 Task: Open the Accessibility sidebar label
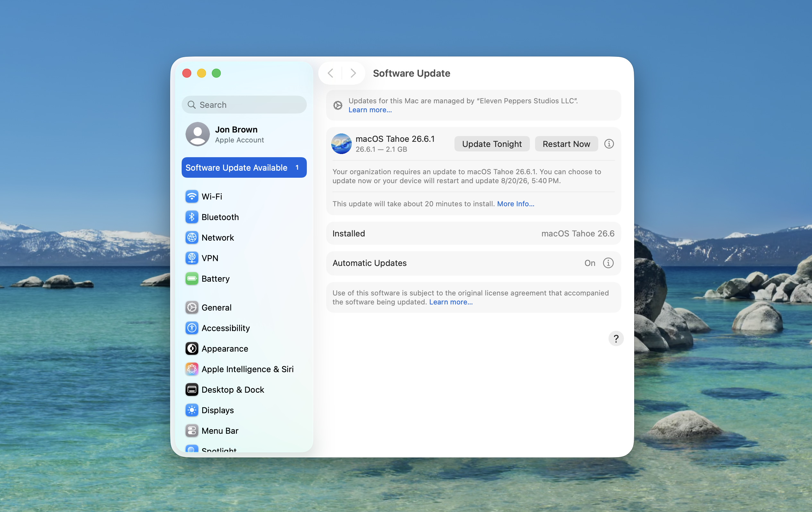coord(226,328)
